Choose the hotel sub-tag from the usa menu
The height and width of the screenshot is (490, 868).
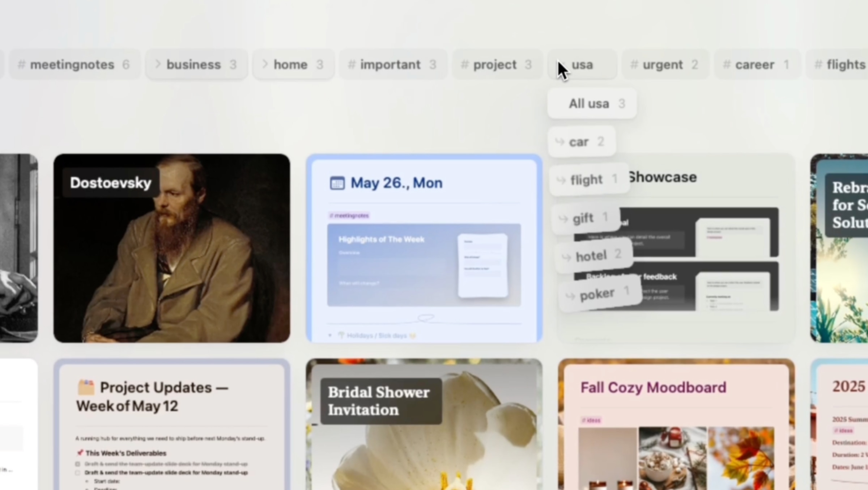click(592, 256)
